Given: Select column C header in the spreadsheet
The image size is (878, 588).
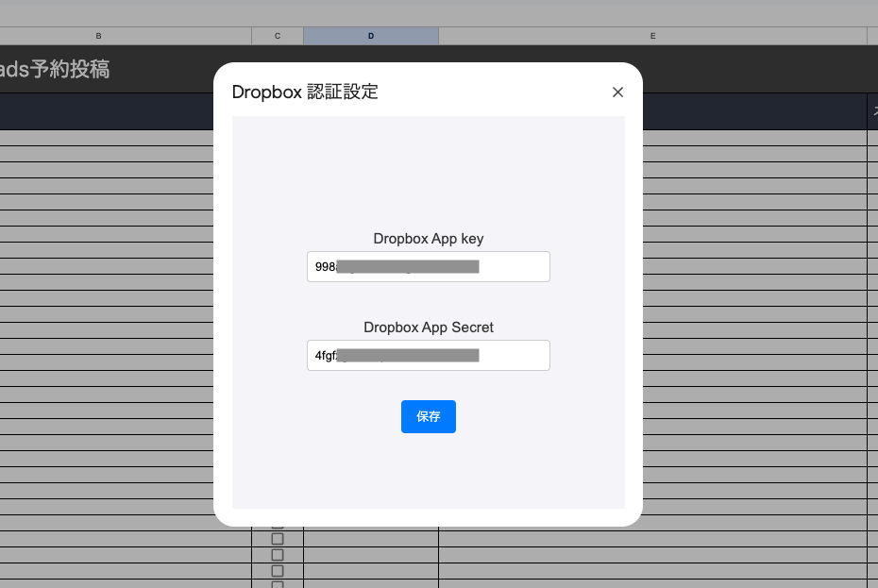Looking at the screenshot, I should [278, 36].
